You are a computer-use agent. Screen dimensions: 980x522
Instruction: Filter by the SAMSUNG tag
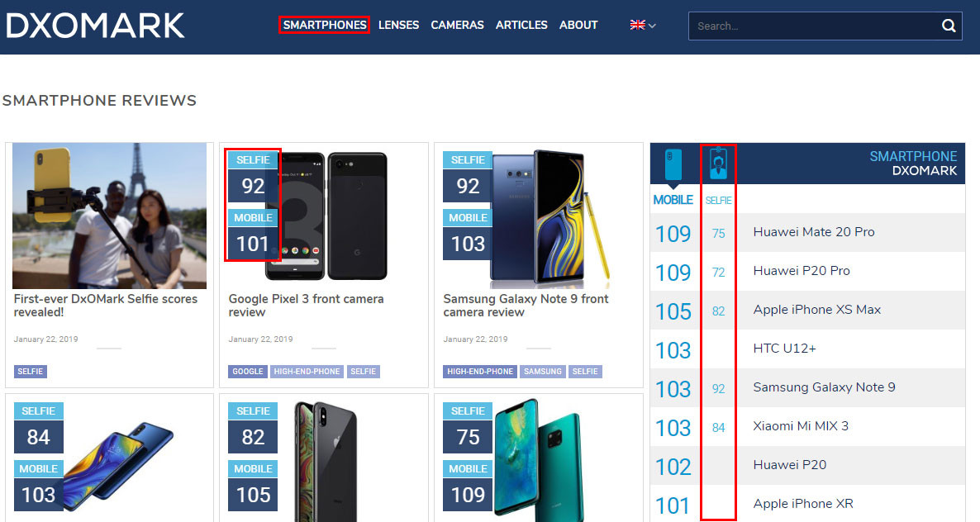(x=543, y=372)
